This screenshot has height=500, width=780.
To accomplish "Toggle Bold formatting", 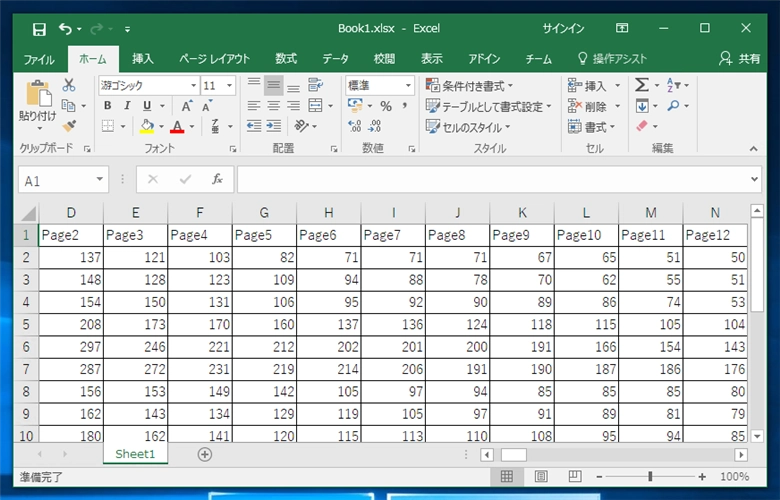I will click(x=107, y=105).
